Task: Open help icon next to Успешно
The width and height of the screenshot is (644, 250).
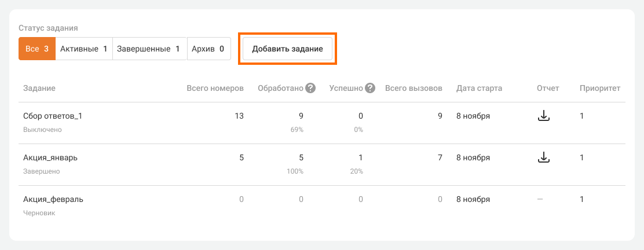Action: click(x=370, y=89)
